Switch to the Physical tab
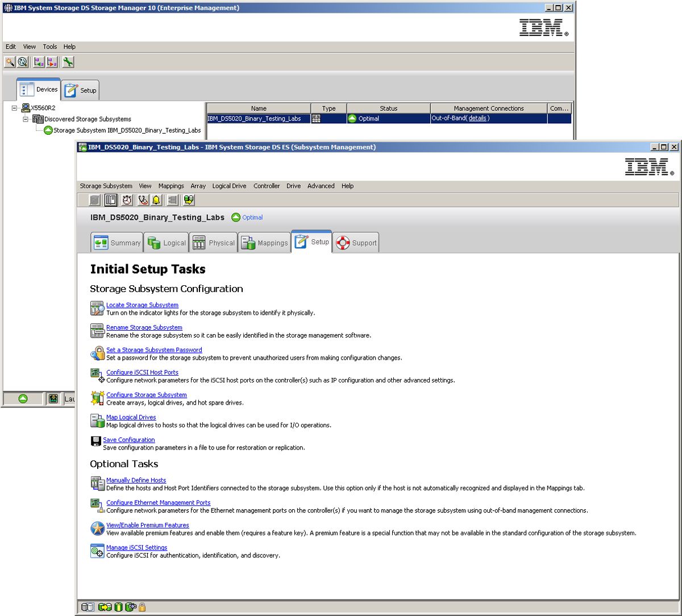 [x=213, y=243]
